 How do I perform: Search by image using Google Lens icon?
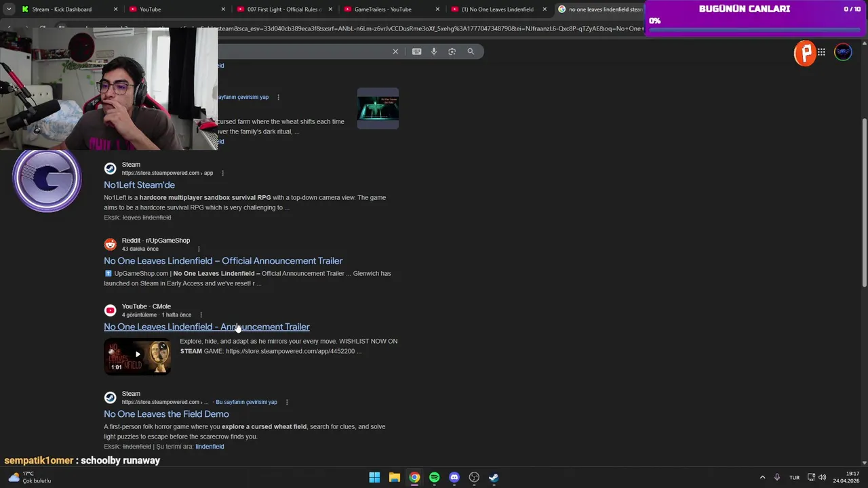(x=452, y=52)
